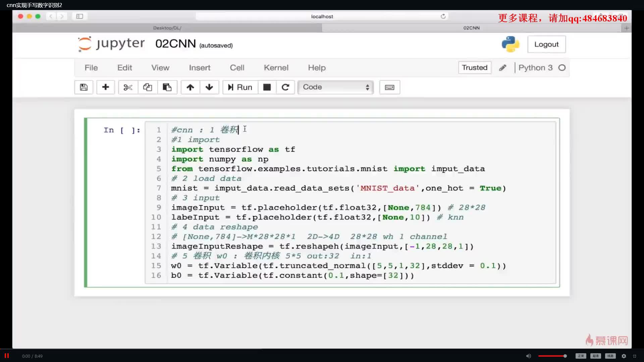Click the Run button to execute cell
The image size is (644, 362).
(x=239, y=87)
